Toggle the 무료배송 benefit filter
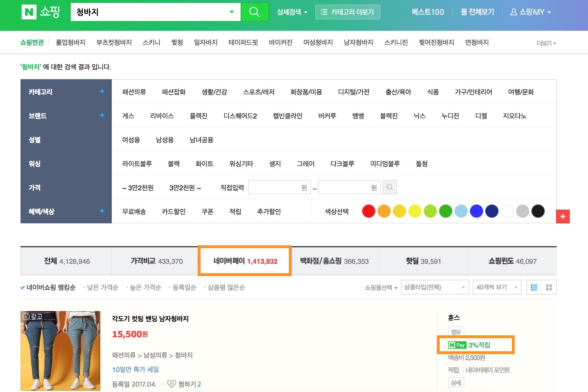Viewport: 588px width, 392px height. point(134,211)
